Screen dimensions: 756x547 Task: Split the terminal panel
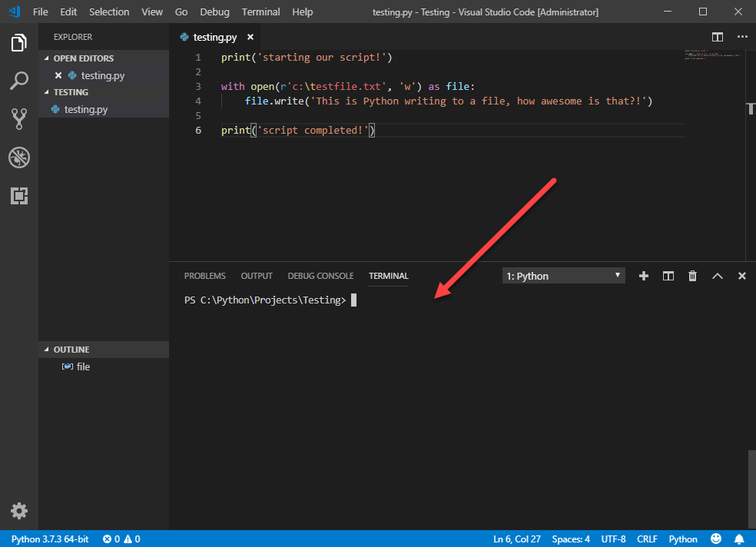pos(668,276)
